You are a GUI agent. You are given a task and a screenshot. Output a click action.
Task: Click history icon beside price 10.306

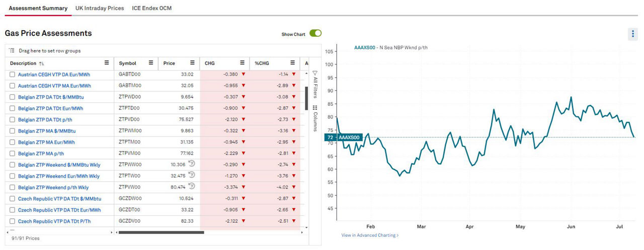pyautogui.click(x=191, y=163)
